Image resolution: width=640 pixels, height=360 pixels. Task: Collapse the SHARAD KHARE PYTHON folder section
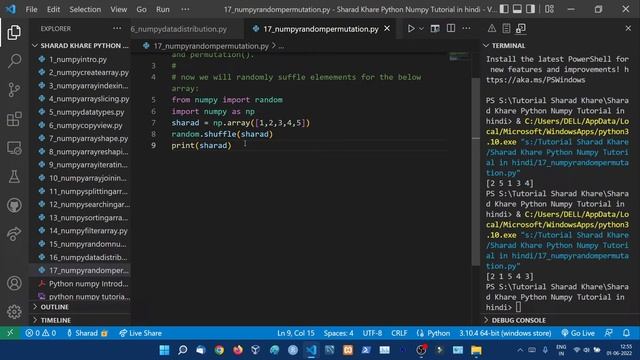pos(80,46)
